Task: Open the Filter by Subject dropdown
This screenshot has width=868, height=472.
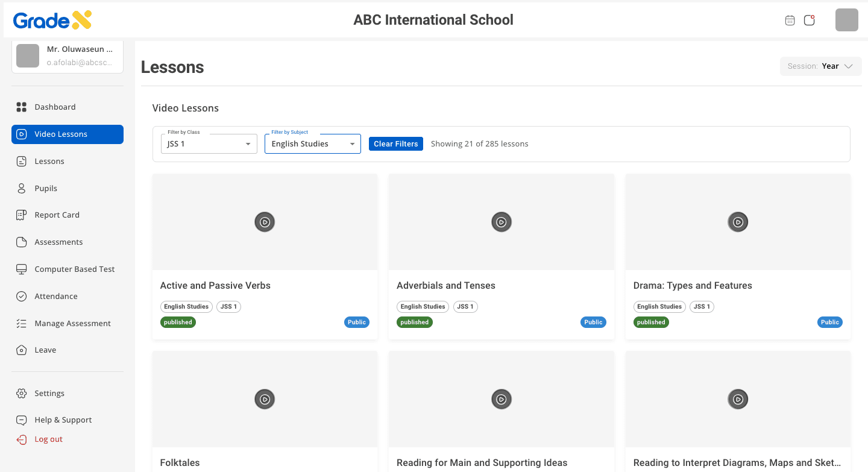Action: (x=312, y=144)
